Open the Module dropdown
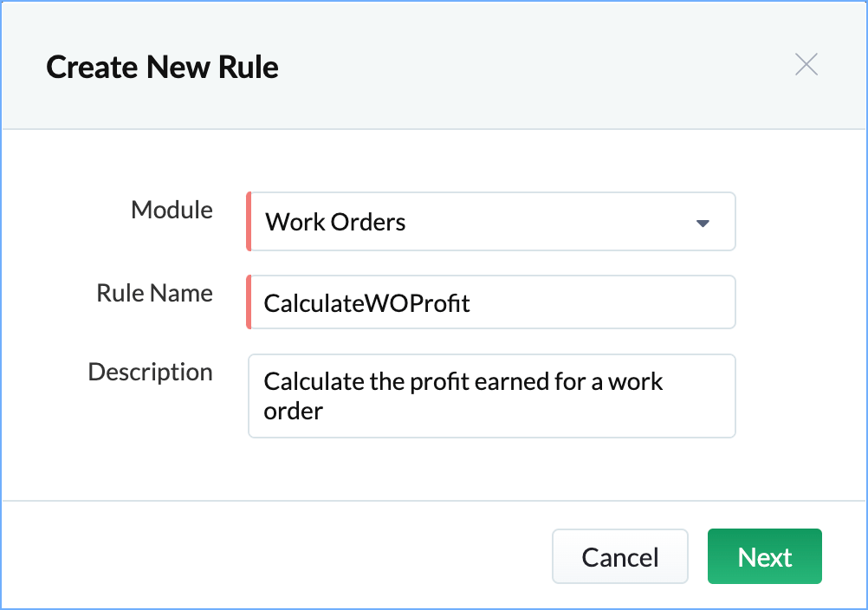This screenshot has height=610, width=868. pyautogui.click(x=491, y=222)
